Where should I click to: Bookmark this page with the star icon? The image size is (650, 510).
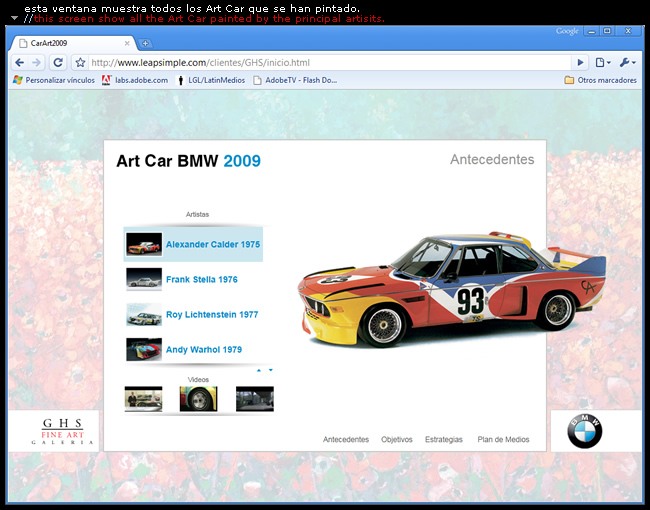[80, 62]
